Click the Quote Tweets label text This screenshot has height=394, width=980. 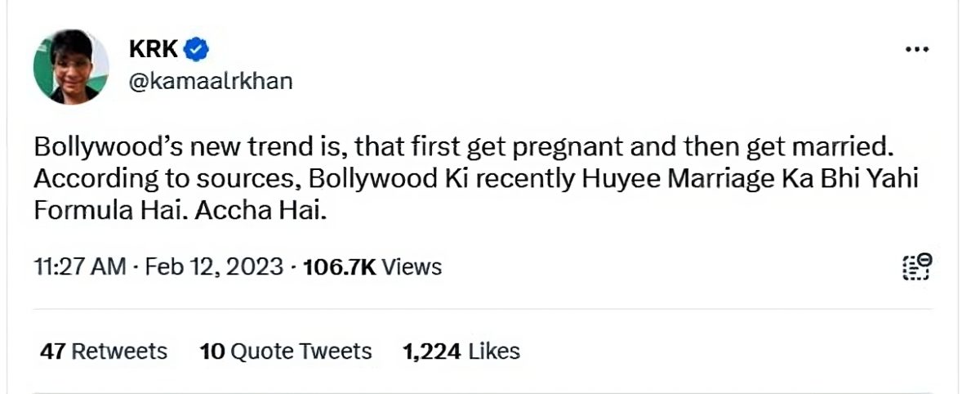point(301,351)
